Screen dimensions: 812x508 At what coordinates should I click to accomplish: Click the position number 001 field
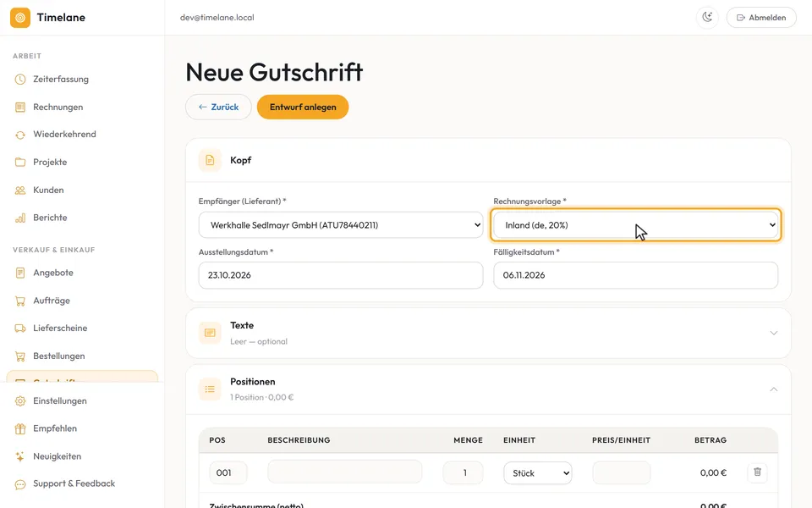click(x=228, y=472)
